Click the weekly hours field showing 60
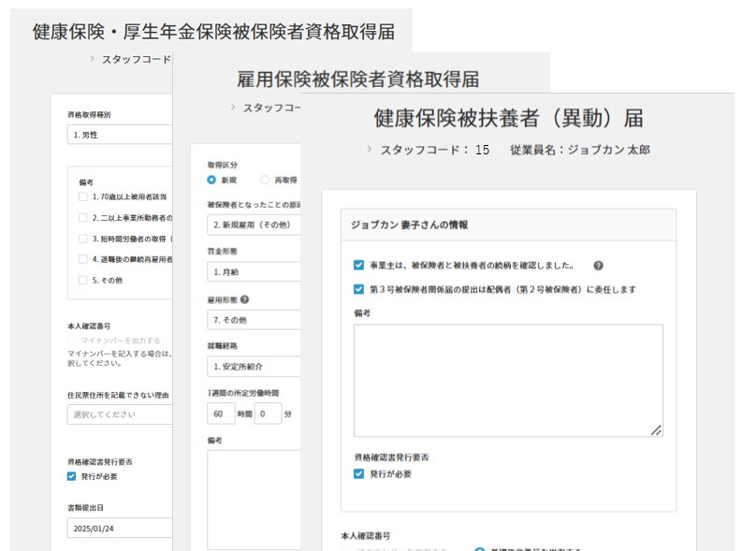Screen dimensions: 756x551 coord(221,413)
